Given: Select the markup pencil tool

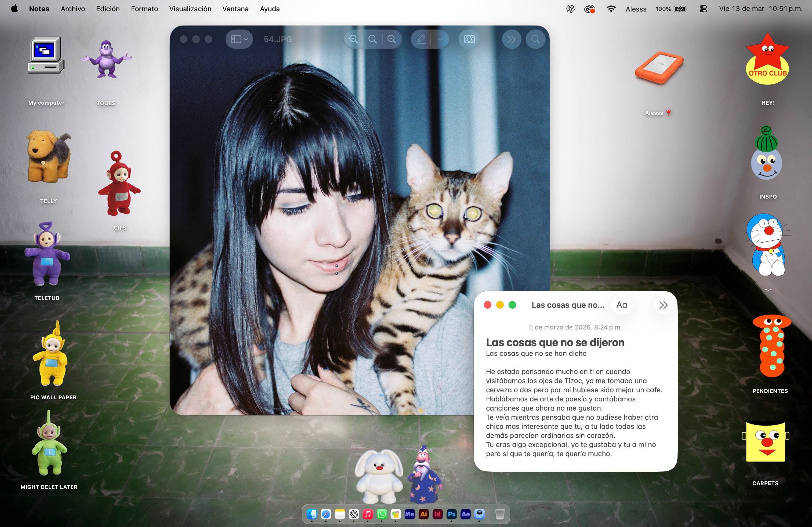Looking at the screenshot, I should [421, 39].
